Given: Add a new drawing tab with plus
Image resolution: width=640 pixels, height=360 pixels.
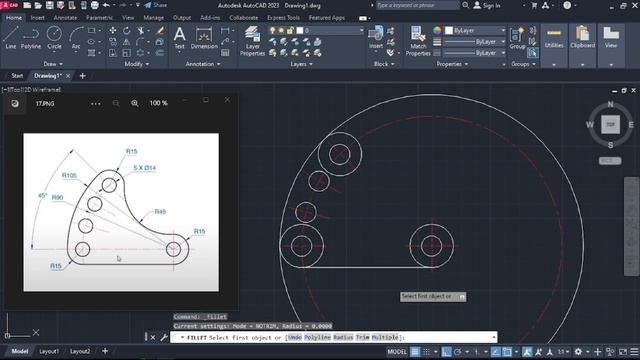Looking at the screenshot, I should 82,76.
